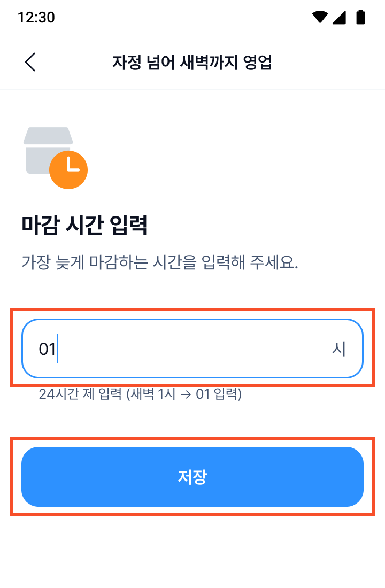
Task: Tap the 마감 시간 입력 heading
Action: 84,226
